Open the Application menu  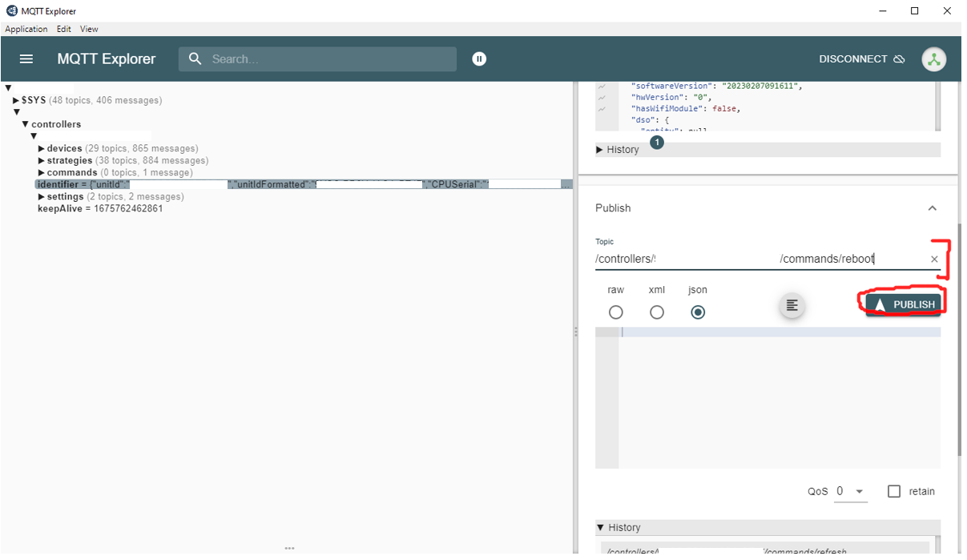[x=26, y=29]
